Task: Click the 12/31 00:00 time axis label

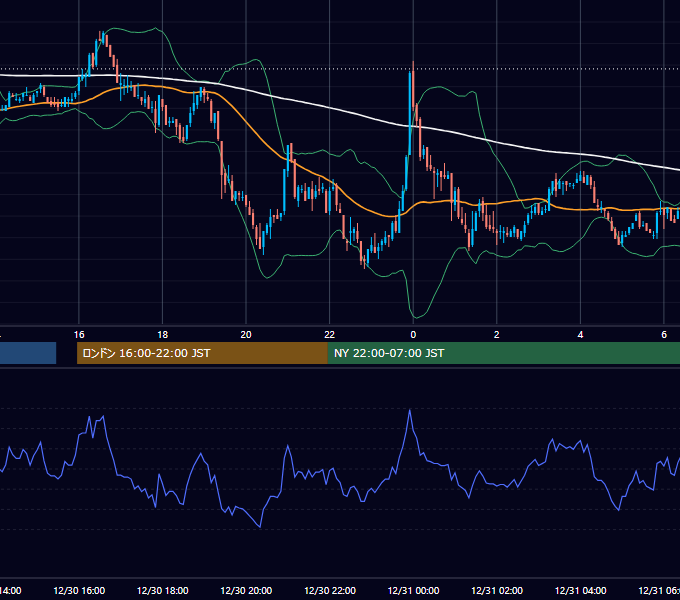Action: point(413,590)
